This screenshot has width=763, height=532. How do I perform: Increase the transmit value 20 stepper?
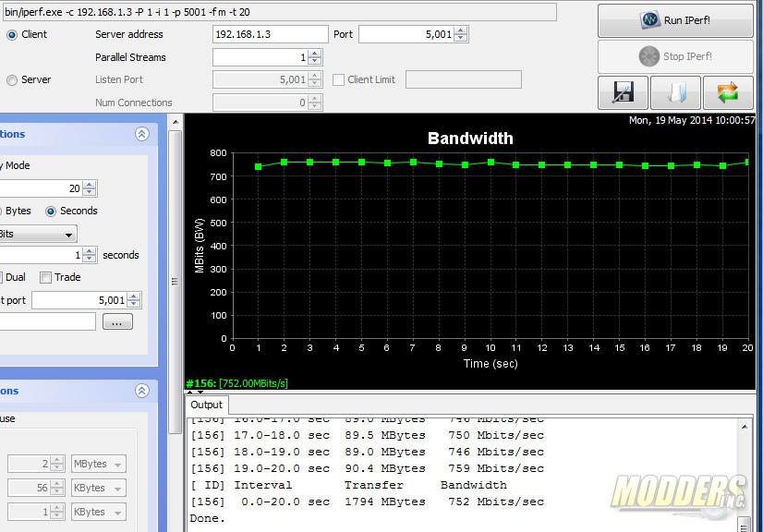[90, 185]
